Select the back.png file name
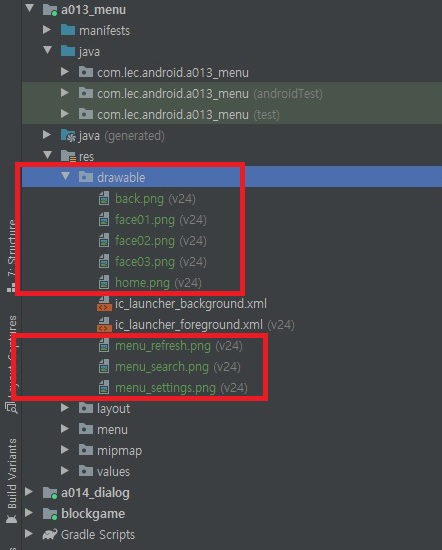Screen dimensions: 442x550 click(139, 199)
